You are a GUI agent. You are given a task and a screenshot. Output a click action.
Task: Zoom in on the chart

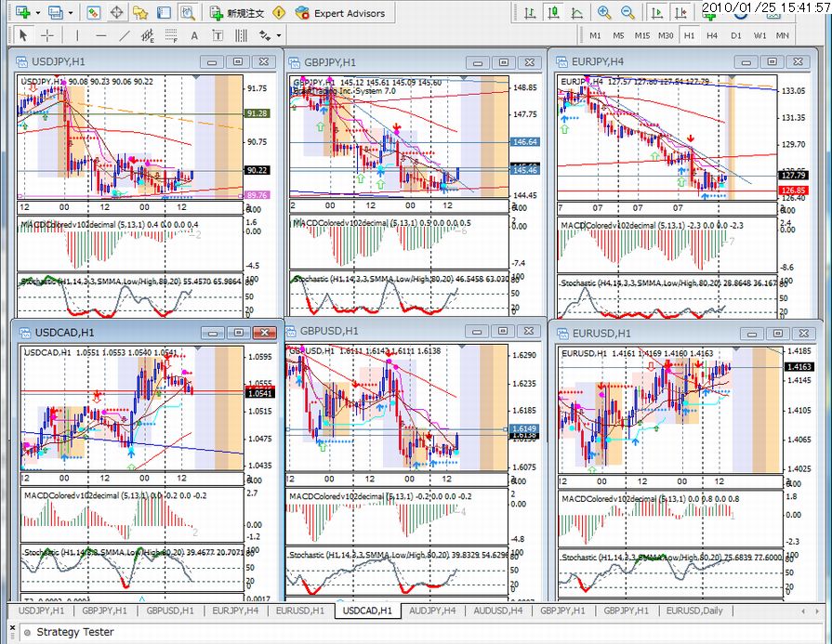point(603,13)
